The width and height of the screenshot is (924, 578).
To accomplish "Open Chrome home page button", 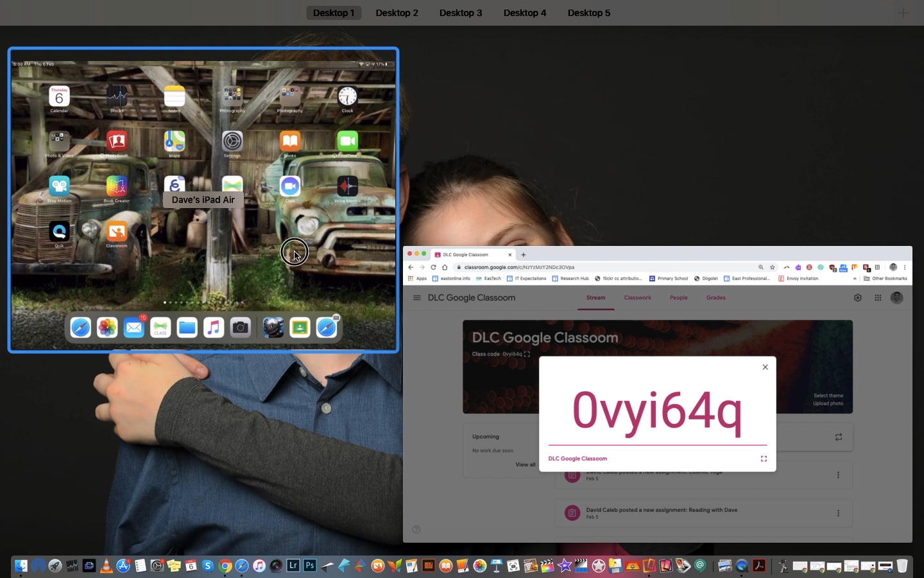I will pos(445,267).
